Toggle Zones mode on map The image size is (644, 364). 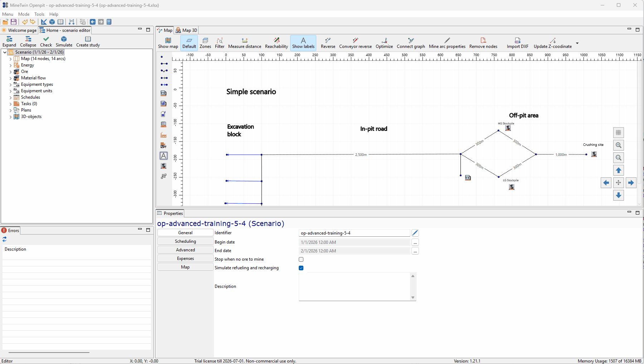pos(205,43)
